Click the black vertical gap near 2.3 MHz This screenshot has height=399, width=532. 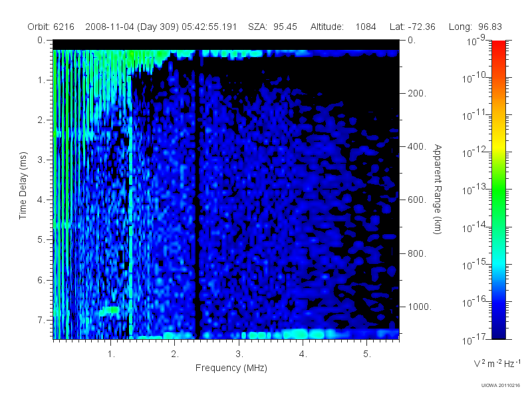[197, 194]
